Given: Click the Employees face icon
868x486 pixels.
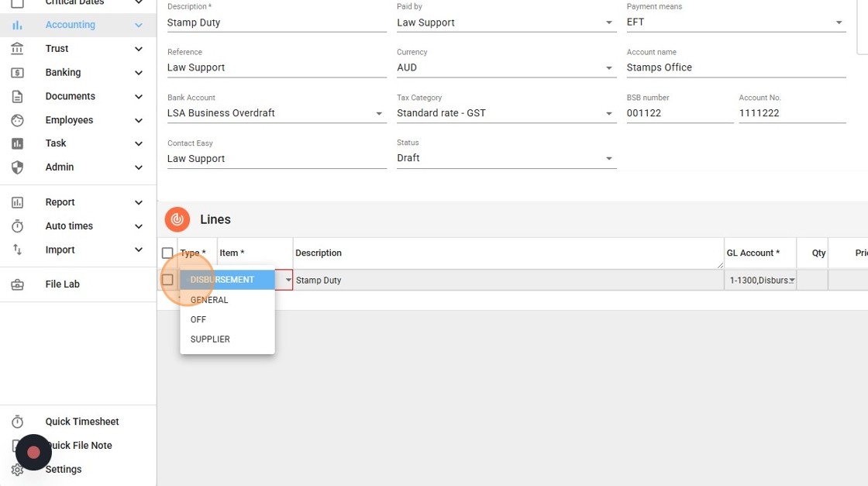Looking at the screenshot, I should point(17,120).
